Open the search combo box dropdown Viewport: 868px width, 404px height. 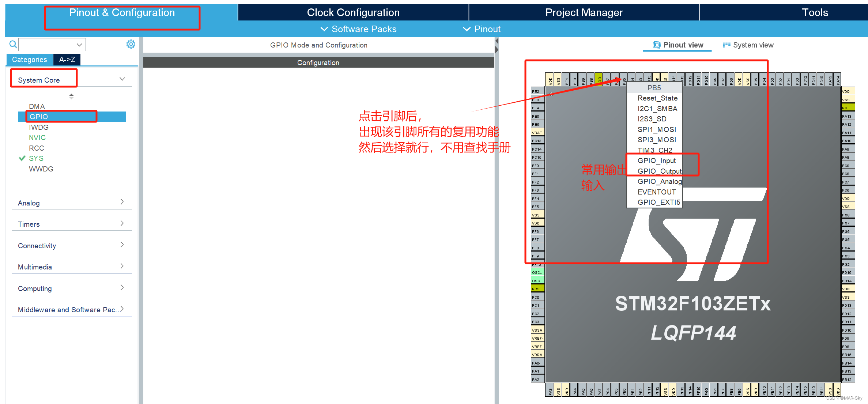click(x=79, y=45)
